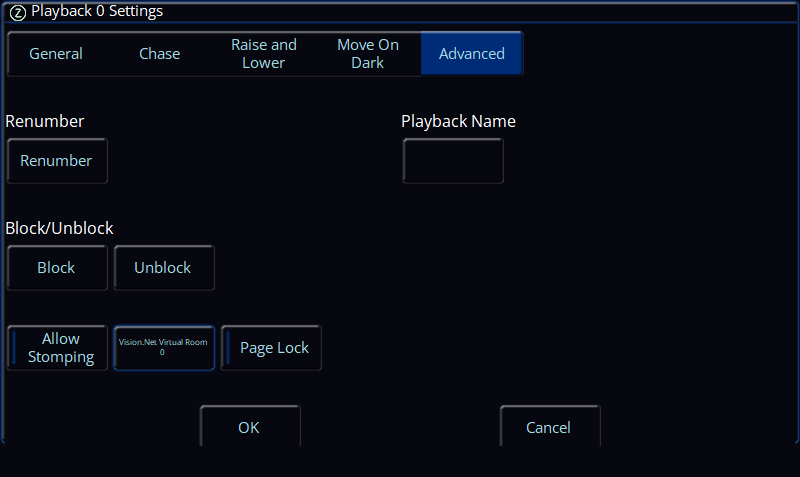
Task: Toggle the Page Lock option
Action: coord(271,348)
